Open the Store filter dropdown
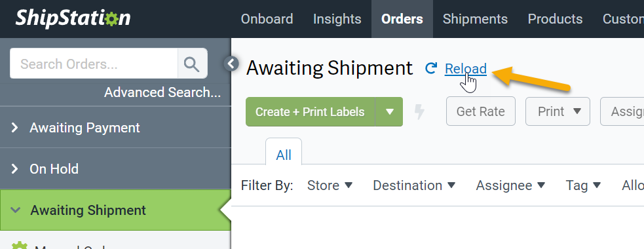 tap(330, 185)
